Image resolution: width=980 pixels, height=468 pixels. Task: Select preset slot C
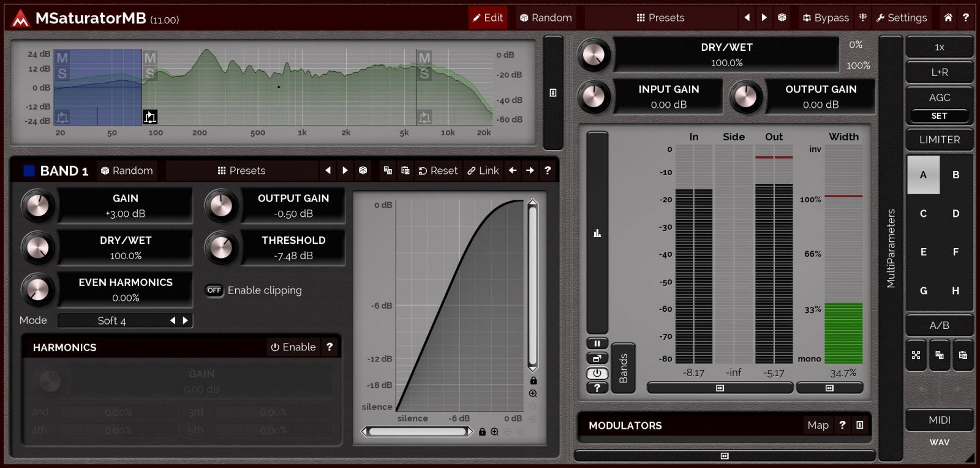[x=923, y=214]
